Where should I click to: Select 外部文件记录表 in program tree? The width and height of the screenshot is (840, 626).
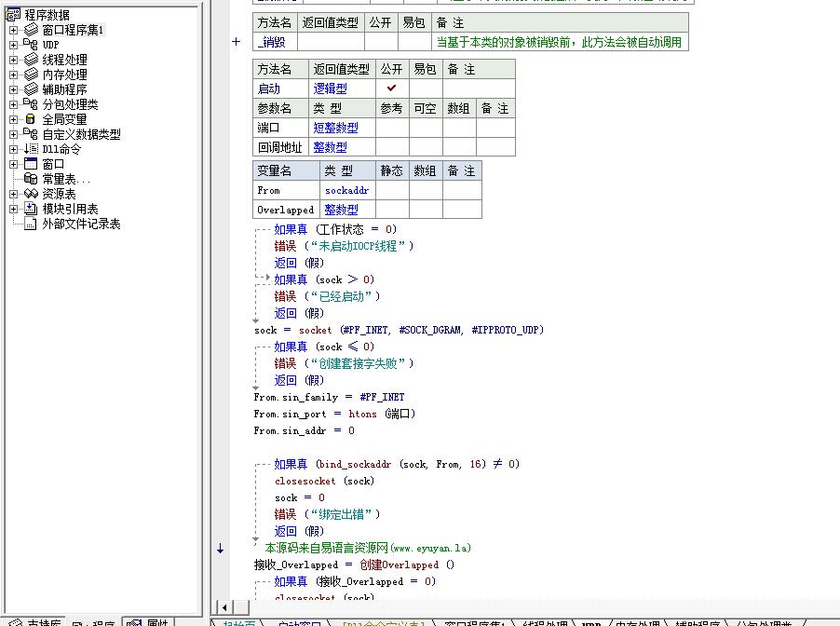click(81, 224)
